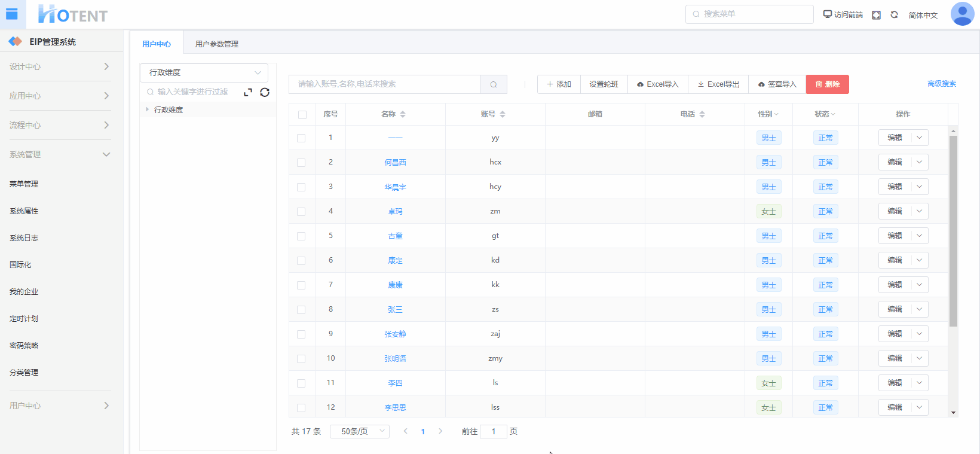The image size is (980, 454).
Task: Check the row checkbox for 何昌西
Action: 301,163
